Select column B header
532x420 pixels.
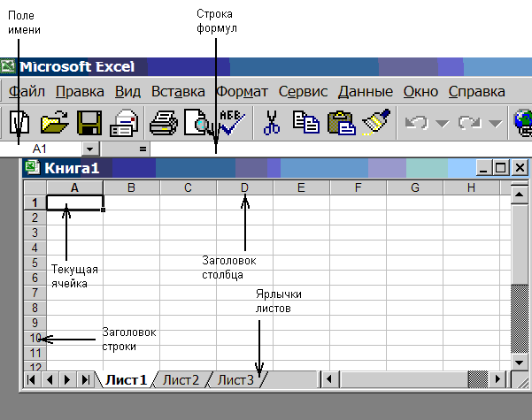point(131,187)
